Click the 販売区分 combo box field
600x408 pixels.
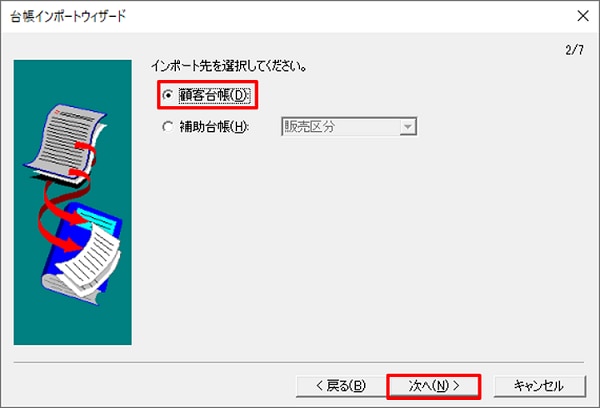[x=349, y=127]
